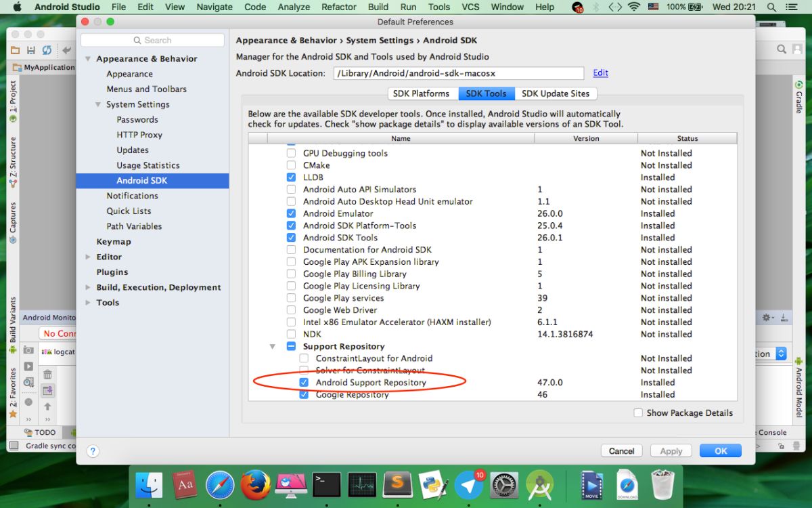The height and width of the screenshot is (508, 812).
Task: Select the SDK Tools tab
Action: point(487,93)
